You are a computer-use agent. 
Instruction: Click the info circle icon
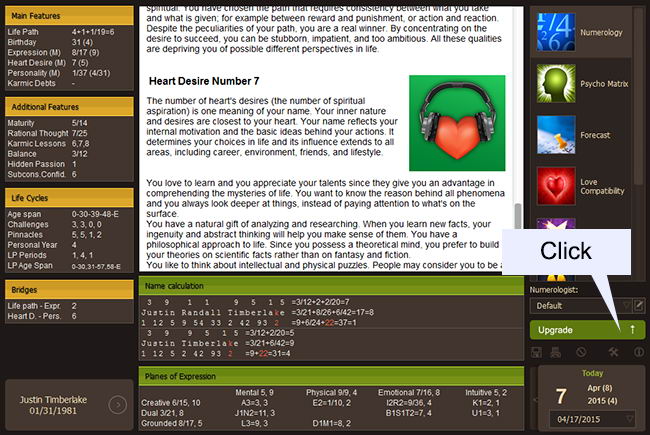pos(639,352)
